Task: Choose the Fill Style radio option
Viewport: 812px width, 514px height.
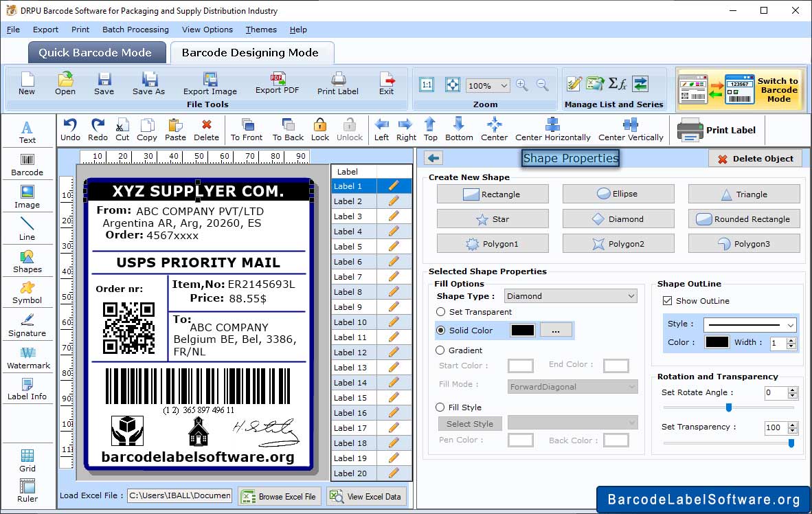Action: click(x=440, y=407)
